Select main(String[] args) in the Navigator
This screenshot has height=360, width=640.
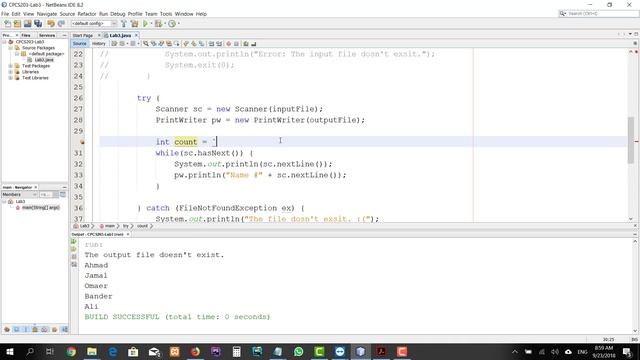(x=40, y=208)
